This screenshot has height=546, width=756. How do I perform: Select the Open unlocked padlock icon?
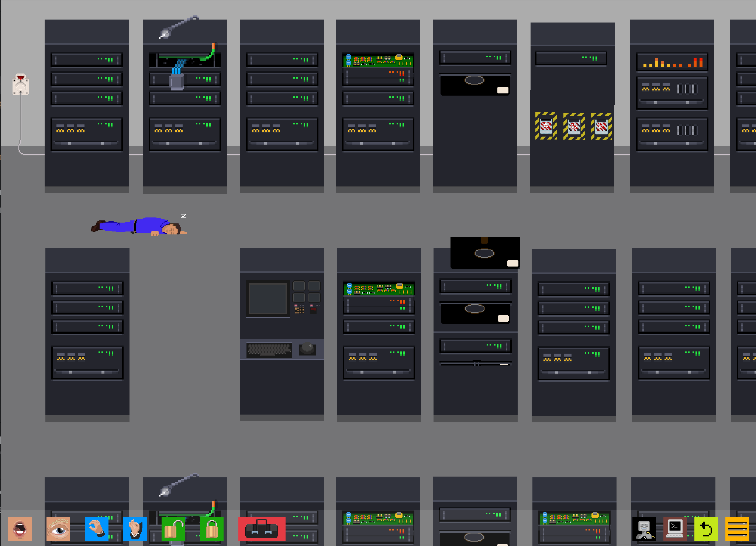(x=173, y=529)
